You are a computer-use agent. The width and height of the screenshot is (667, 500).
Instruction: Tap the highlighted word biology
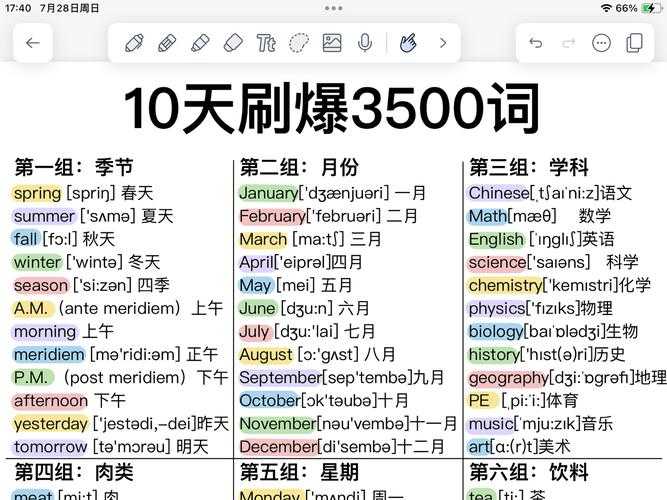[x=496, y=331]
